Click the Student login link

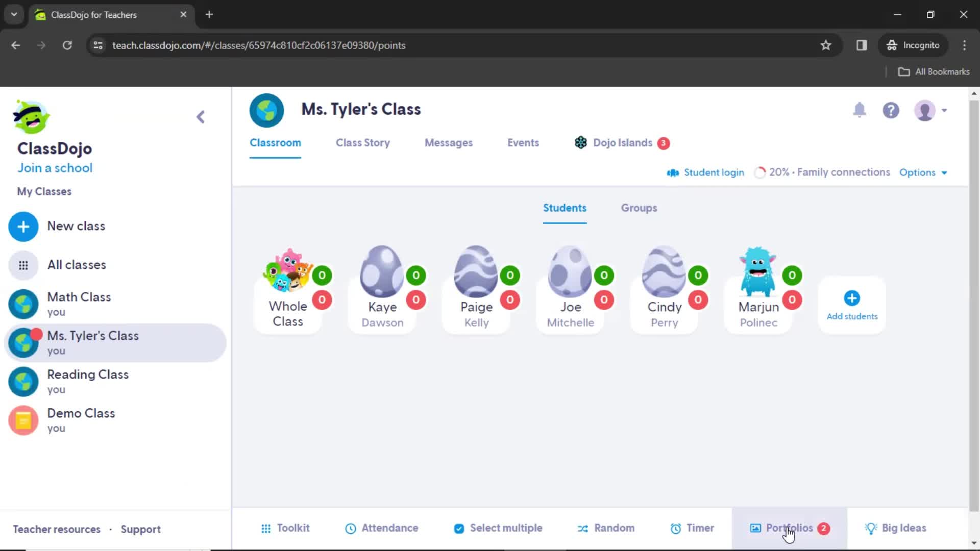coord(705,172)
